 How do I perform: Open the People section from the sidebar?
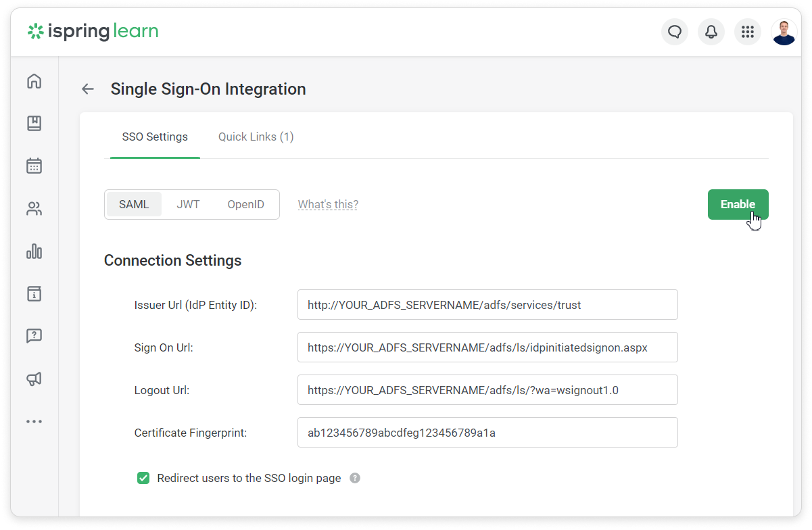point(34,208)
